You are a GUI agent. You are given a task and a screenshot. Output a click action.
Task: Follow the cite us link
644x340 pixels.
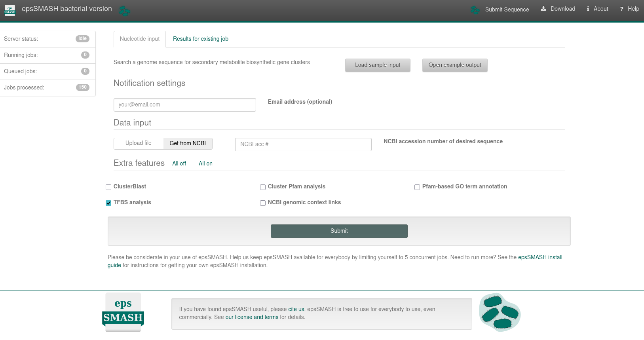pos(296,309)
